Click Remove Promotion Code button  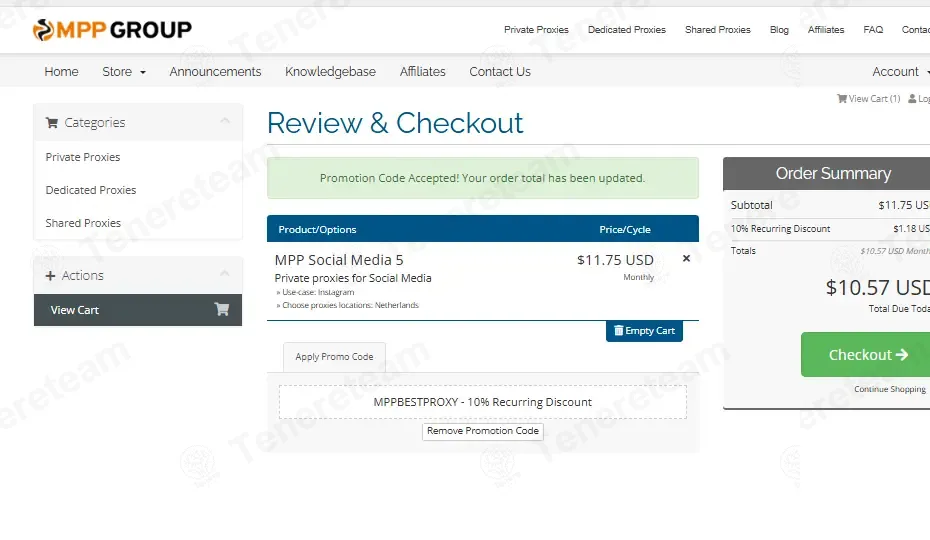483,431
